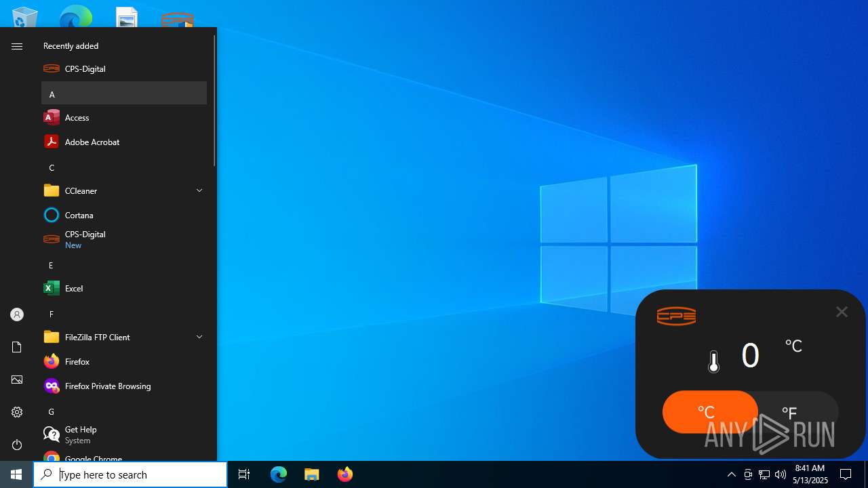Image resolution: width=868 pixels, height=488 pixels.
Task: Open Settings gear in the Start sidebar
Action: coord(17,412)
